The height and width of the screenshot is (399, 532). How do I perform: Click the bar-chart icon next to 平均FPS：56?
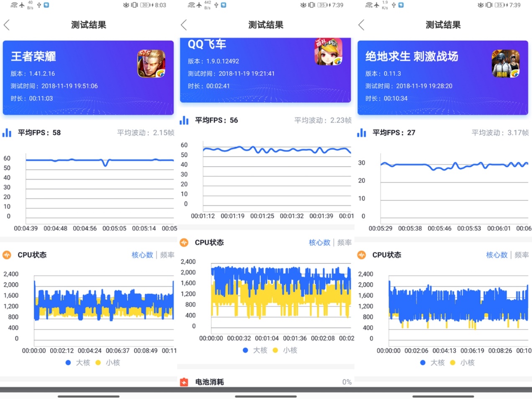(184, 120)
